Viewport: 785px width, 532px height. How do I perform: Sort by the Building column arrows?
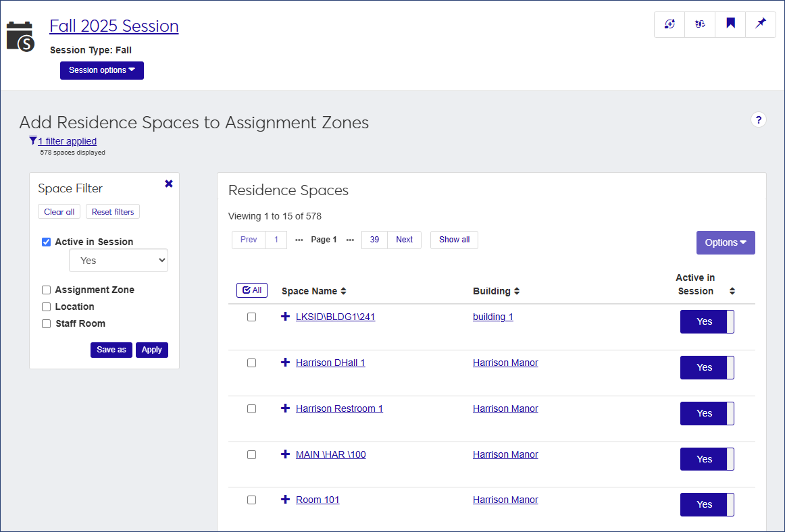pyautogui.click(x=517, y=291)
